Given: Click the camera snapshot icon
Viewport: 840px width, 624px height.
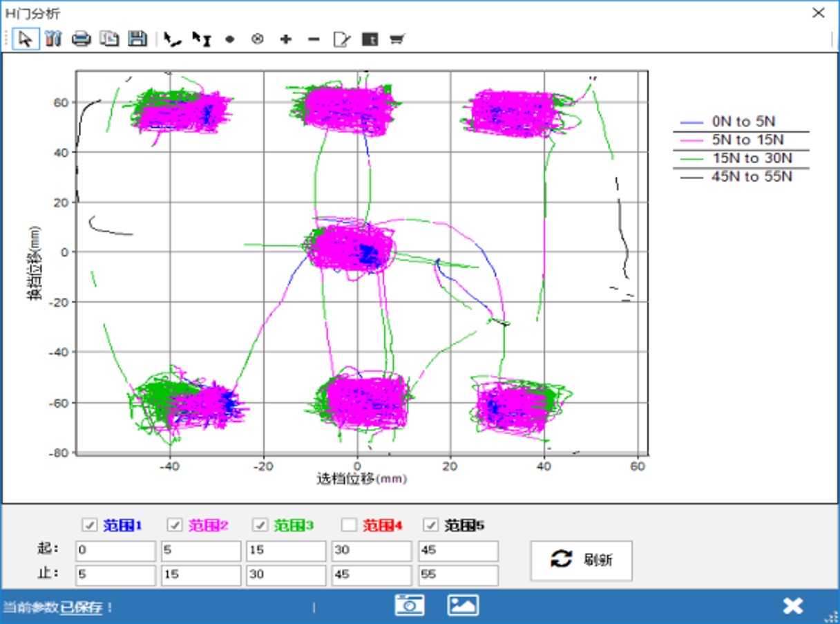Looking at the screenshot, I should (409, 605).
